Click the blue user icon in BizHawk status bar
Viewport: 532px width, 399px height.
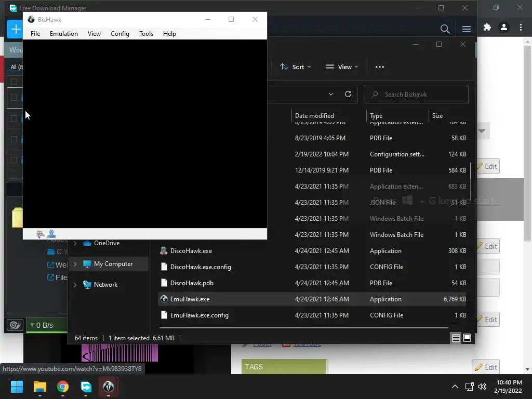[51, 233]
